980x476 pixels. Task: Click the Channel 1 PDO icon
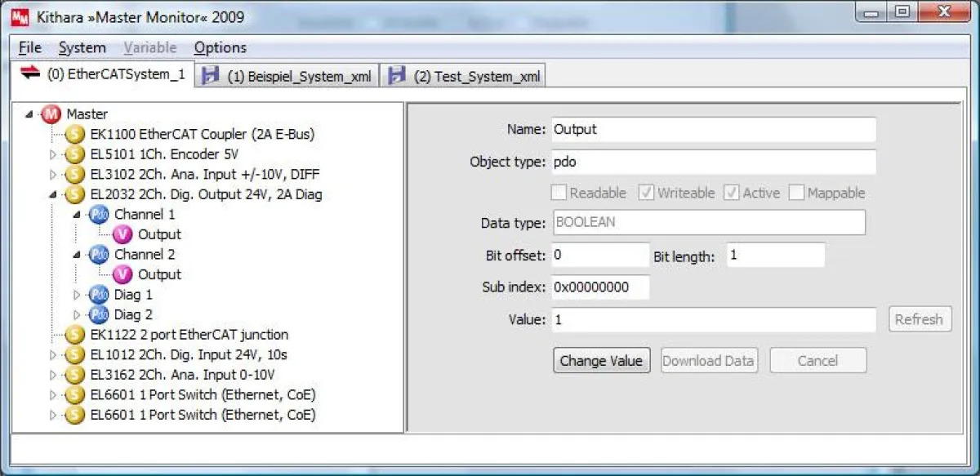(x=99, y=215)
